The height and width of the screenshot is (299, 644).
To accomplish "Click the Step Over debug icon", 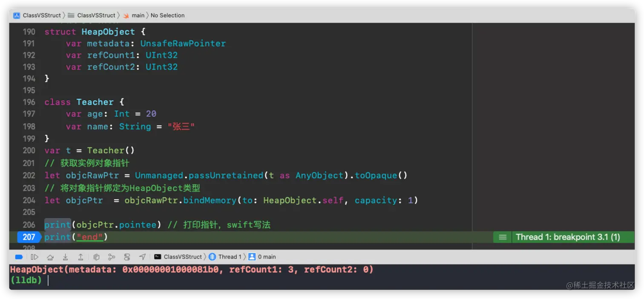I will pyautogui.click(x=50, y=257).
